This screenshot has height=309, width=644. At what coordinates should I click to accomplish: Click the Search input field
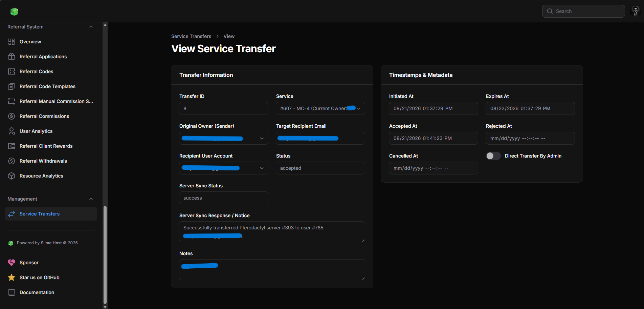click(x=583, y=11)
